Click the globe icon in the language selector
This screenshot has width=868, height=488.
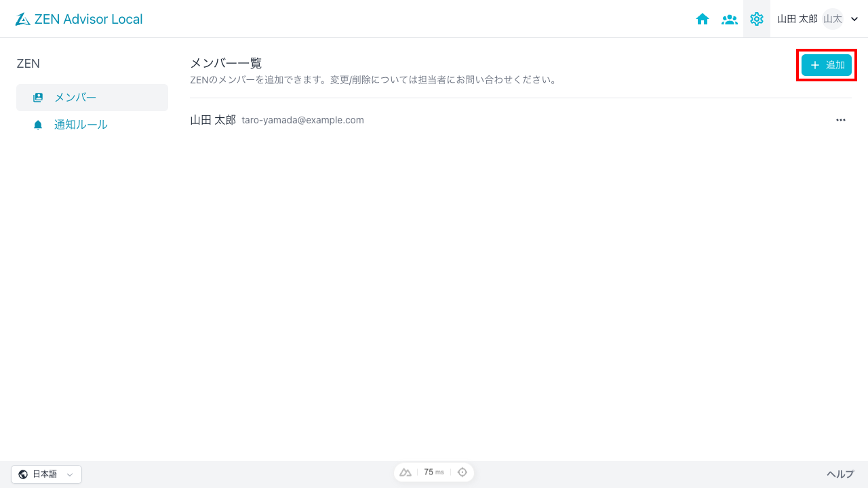click(23, 474)
